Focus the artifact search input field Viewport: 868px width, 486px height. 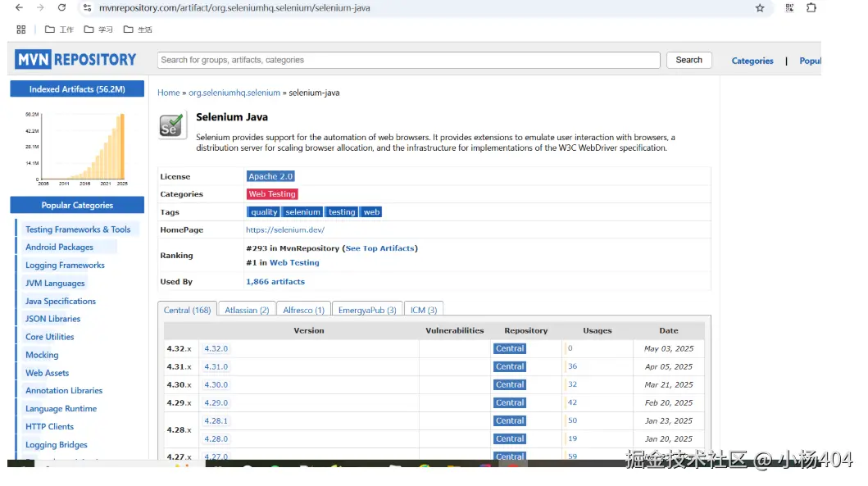(408, 60)
